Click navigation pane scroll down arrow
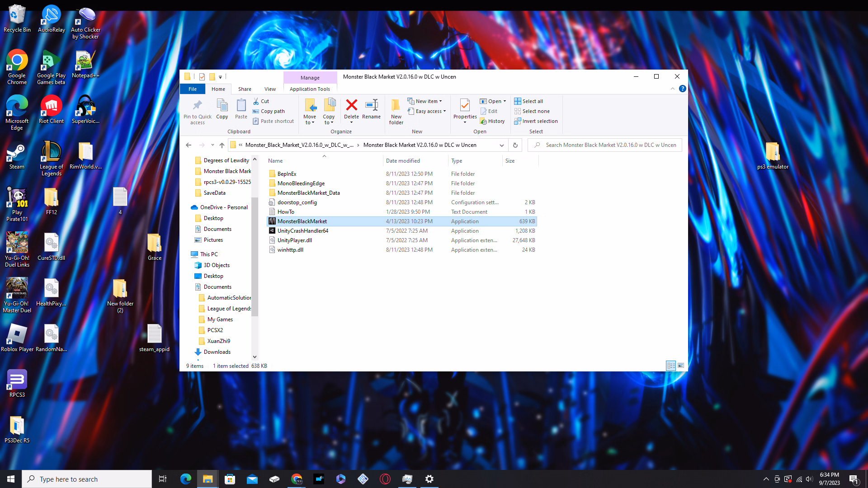Viewport: 868px width, 488px height. tap(255, 357)
